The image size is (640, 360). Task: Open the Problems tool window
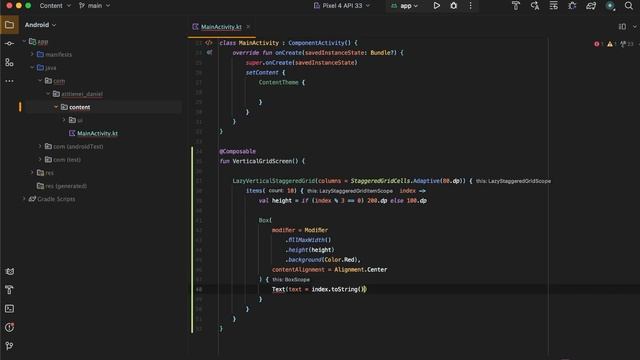(9, 327)
